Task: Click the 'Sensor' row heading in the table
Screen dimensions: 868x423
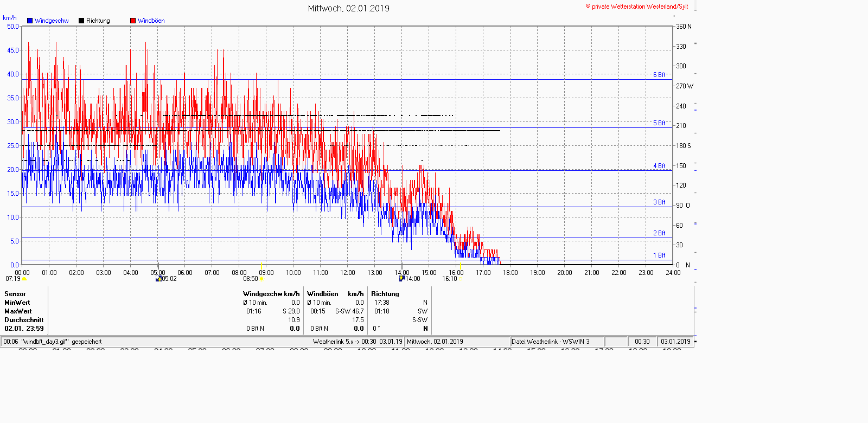Action: pos(15,294)
